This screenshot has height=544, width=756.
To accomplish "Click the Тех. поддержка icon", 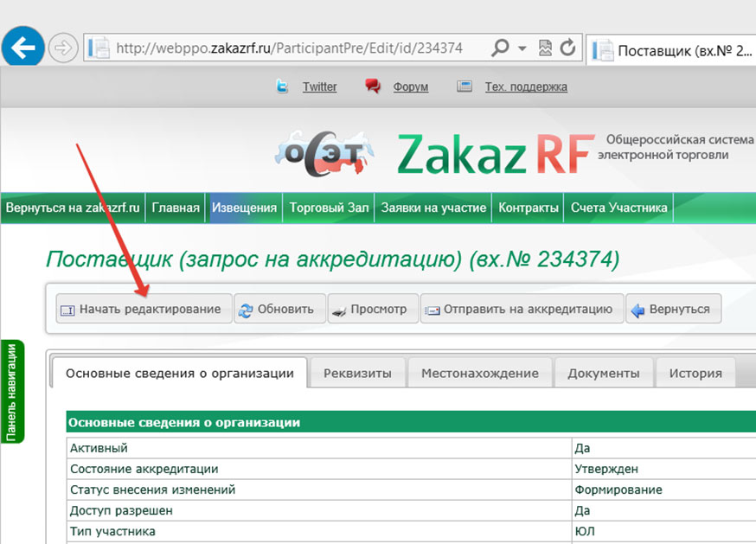I will [464, 86].
